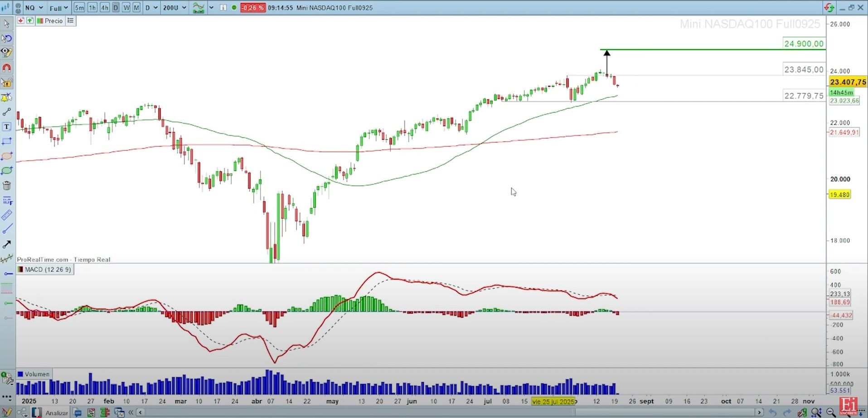The width and height of the screenshot is (868, 418).
Task: Select the blue trend line tool
Action: coord(7,230)
